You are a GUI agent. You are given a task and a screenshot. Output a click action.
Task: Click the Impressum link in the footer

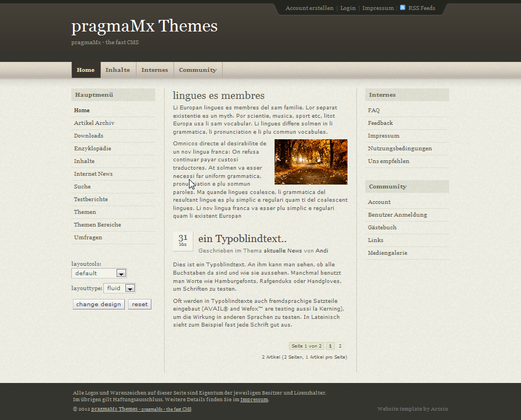(x=254, y=400)
